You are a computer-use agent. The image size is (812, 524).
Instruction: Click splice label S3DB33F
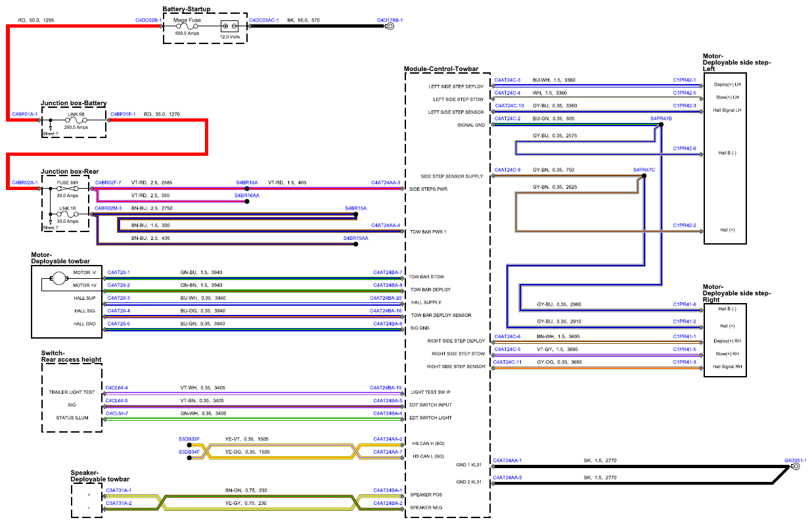coord(189,439)
